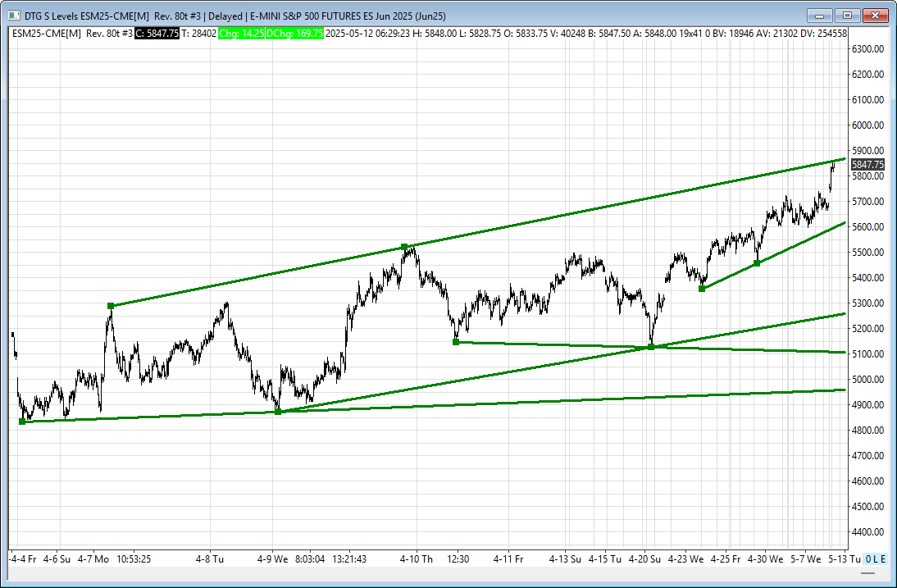Click the timestamp '2025-05-12 06:29:23' in header

click(x=368, y=34)
